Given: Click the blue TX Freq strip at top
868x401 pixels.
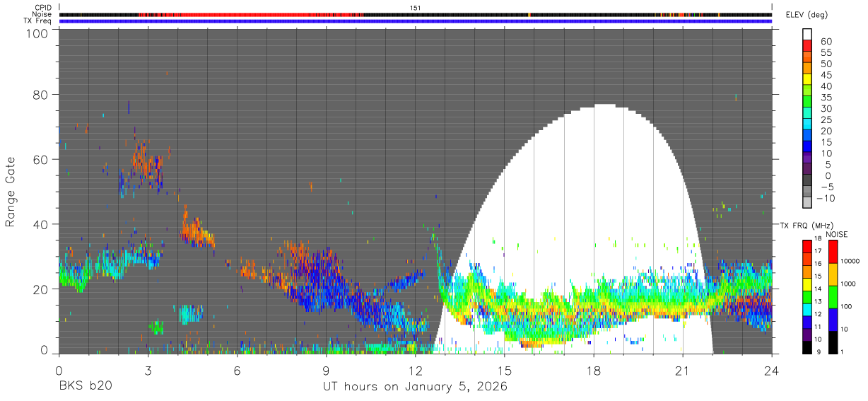Looking at the screenshot, I should (415, 21).
